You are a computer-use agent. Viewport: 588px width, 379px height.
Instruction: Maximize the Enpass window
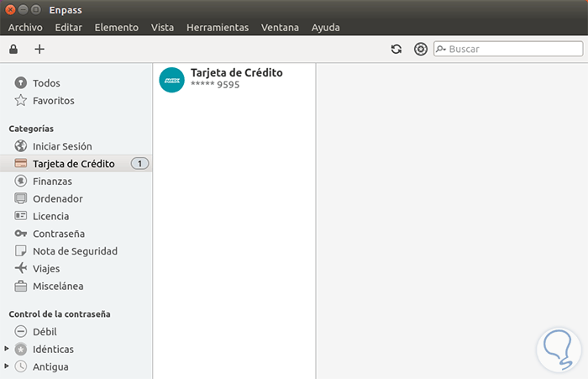(36, 10)
